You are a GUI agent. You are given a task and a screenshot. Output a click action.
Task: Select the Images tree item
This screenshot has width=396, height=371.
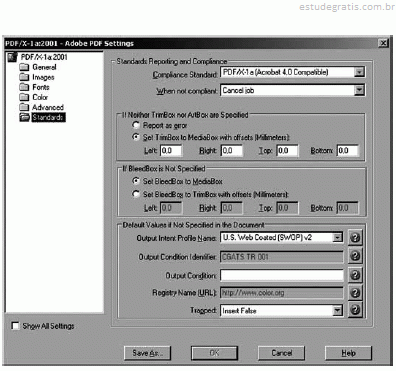(x=43, y=77)
